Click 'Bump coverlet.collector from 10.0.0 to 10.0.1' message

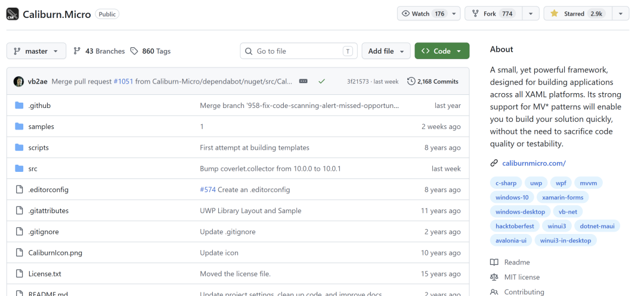click(270, 168)
